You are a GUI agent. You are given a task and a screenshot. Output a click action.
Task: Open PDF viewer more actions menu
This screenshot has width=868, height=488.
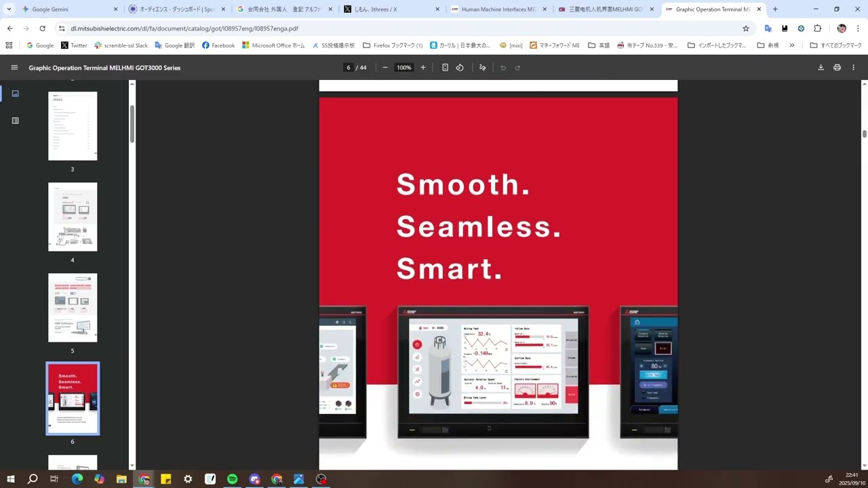tap(853, 68)
